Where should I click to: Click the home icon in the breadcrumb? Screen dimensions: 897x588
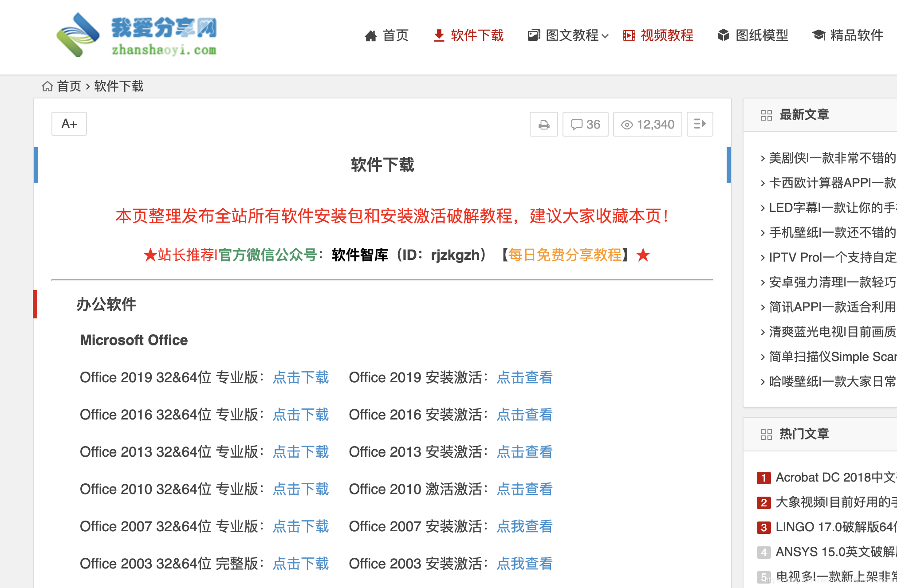coord(47,86)
